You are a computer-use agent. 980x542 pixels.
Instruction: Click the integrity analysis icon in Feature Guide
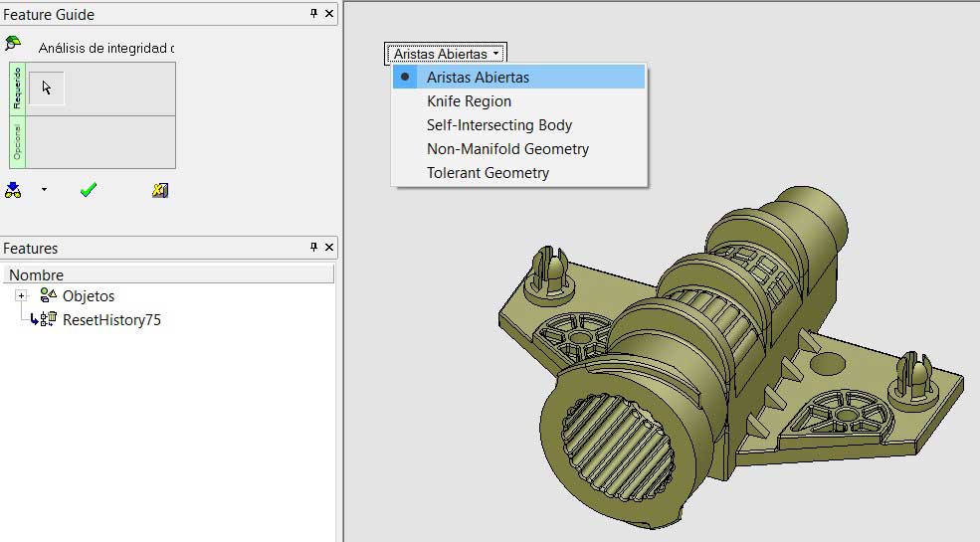click(x=13, y=45)
